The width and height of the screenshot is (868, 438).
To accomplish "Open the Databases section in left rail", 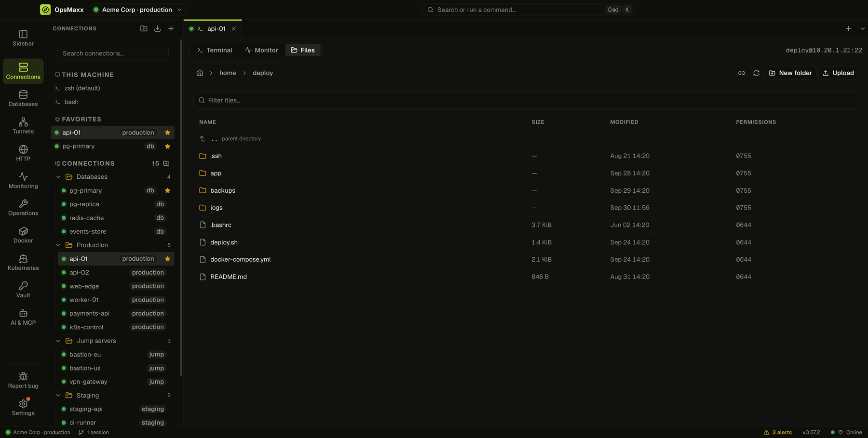I will coord(23,98).
